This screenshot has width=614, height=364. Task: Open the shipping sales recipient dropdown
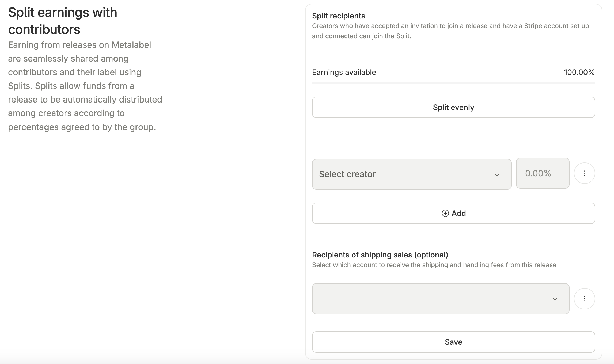click(x=441, y=299)
